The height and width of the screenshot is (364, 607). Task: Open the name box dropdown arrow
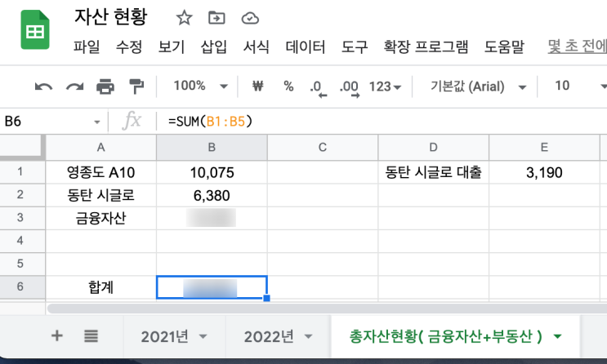coord(96,122)
